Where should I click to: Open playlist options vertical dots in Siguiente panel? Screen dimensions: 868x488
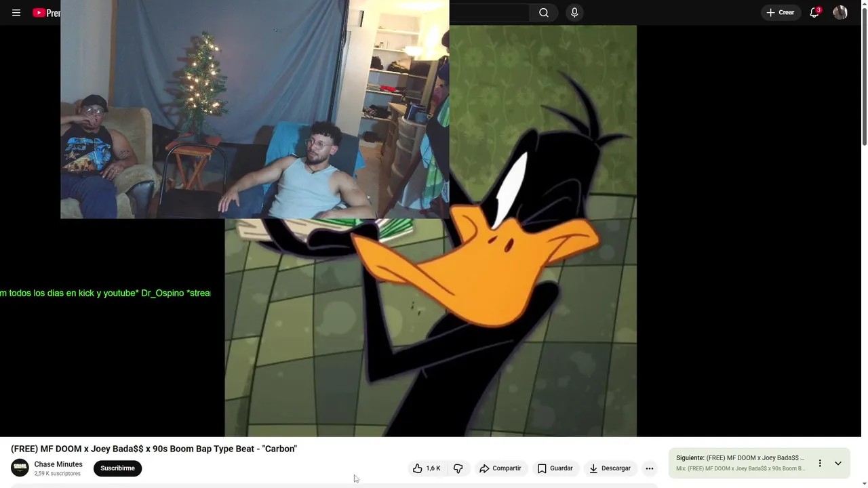click(820, 464)
